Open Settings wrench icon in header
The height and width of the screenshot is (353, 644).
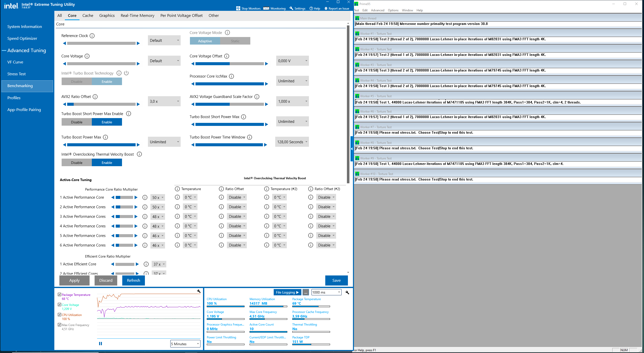pyautogui.click(x=291, y=8)
